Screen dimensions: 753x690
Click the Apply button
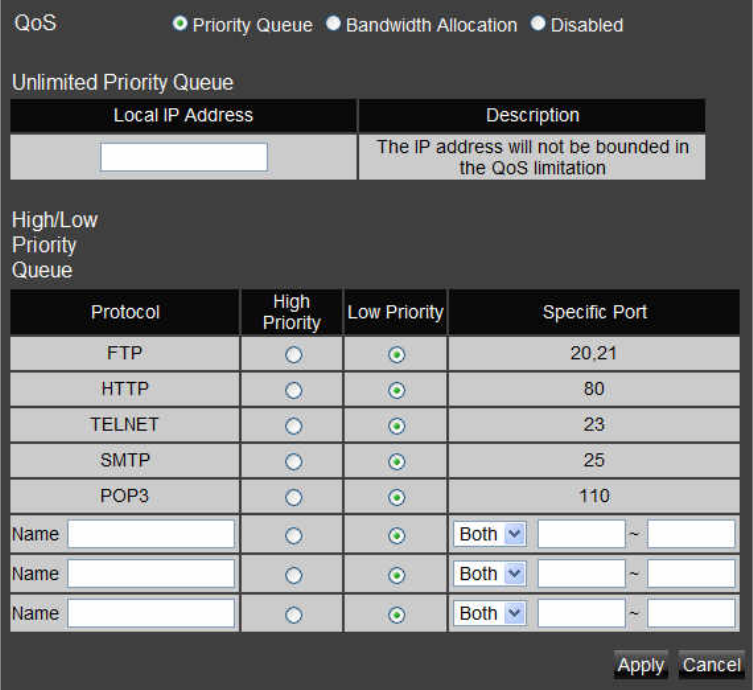(x=641, y=665)
